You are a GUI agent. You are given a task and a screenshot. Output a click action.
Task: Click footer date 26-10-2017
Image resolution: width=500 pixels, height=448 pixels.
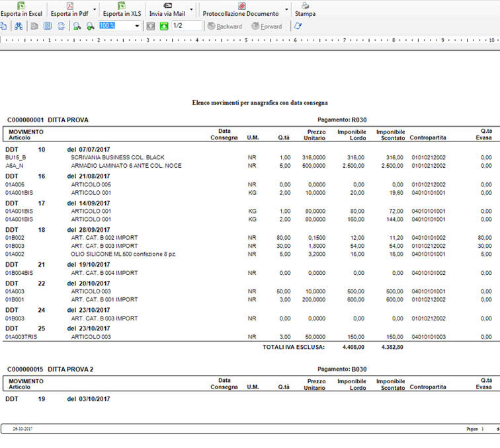point(22,429)
